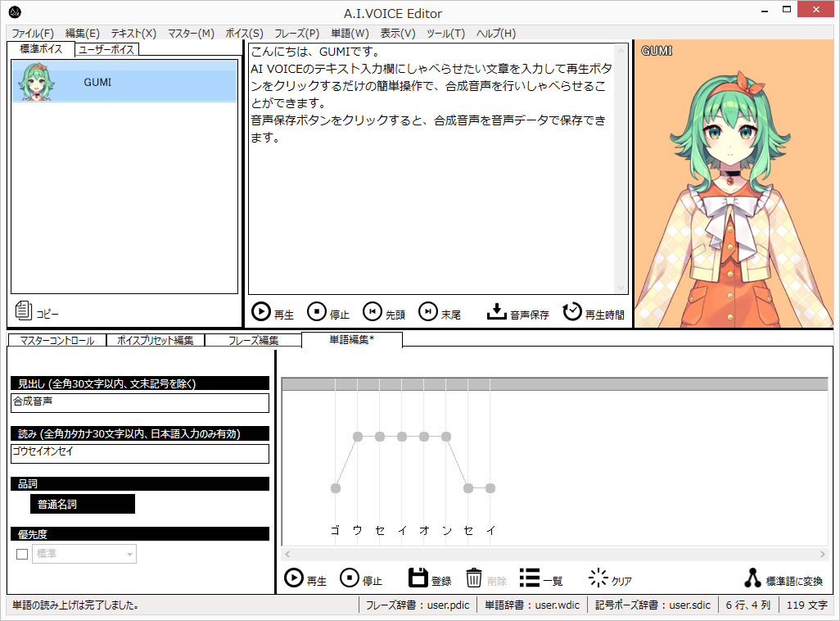Click the 読み reading input field

point(140,453)
